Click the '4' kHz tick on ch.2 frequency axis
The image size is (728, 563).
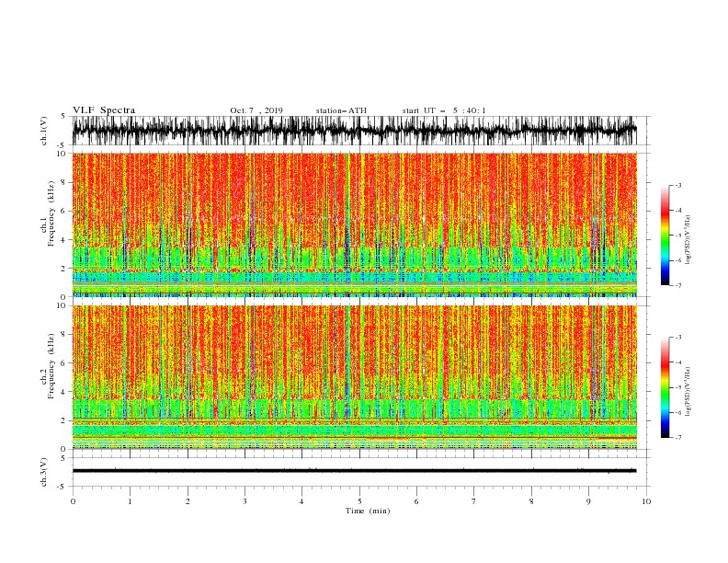pos(64,392)
